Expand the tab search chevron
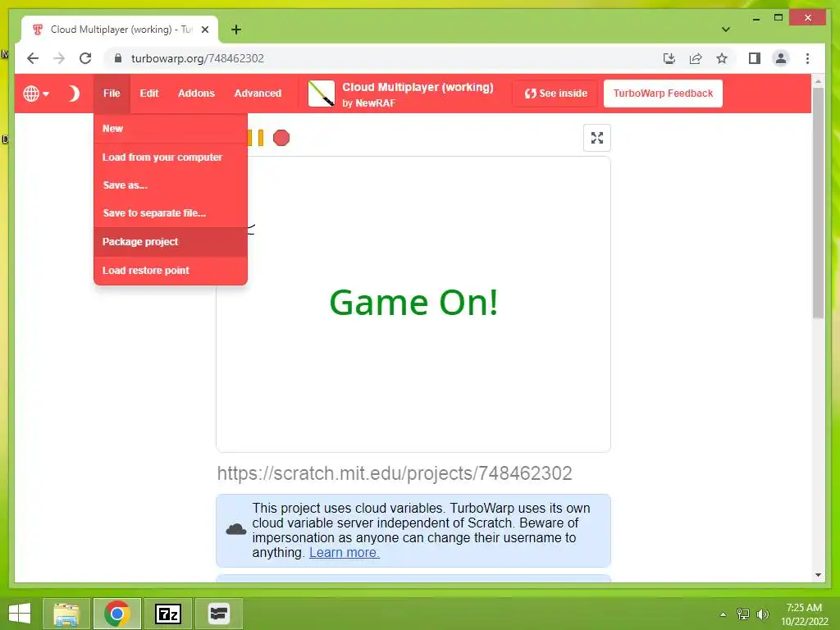 tap(725, 30)
